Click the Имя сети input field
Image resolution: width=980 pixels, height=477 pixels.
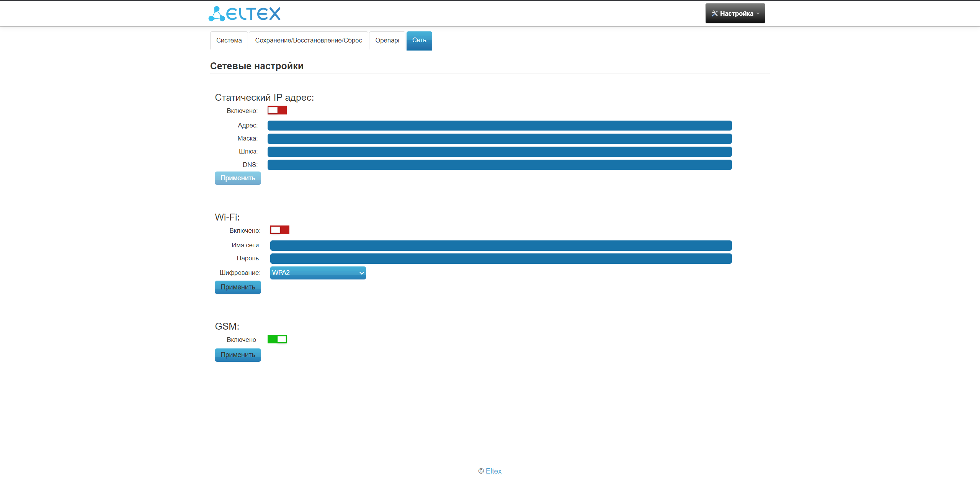[x=501, y=245]
